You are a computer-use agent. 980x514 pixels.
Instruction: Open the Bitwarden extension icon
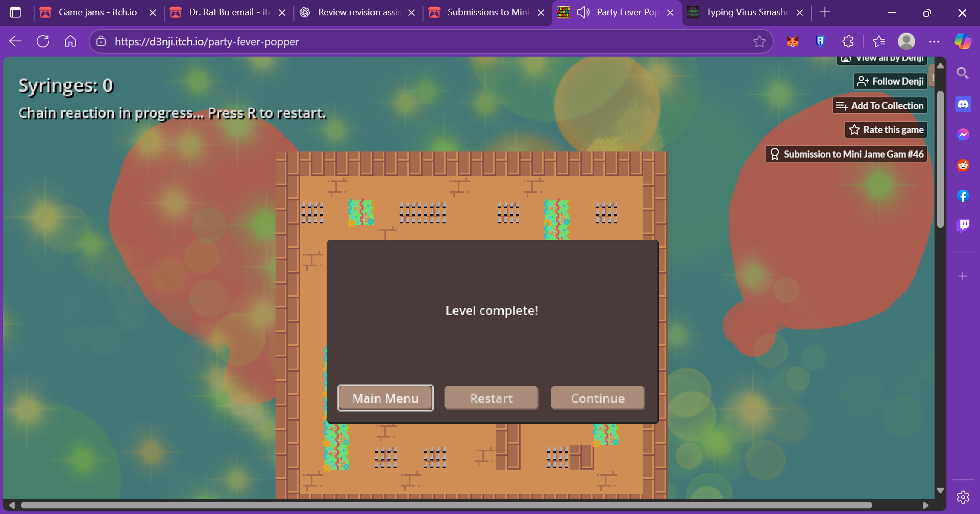[x=820, y=41]
